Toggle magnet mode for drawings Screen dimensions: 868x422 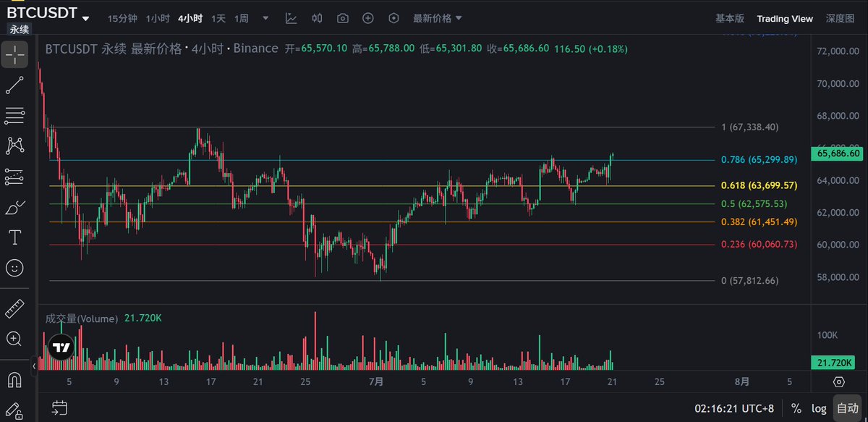(14, 379)
